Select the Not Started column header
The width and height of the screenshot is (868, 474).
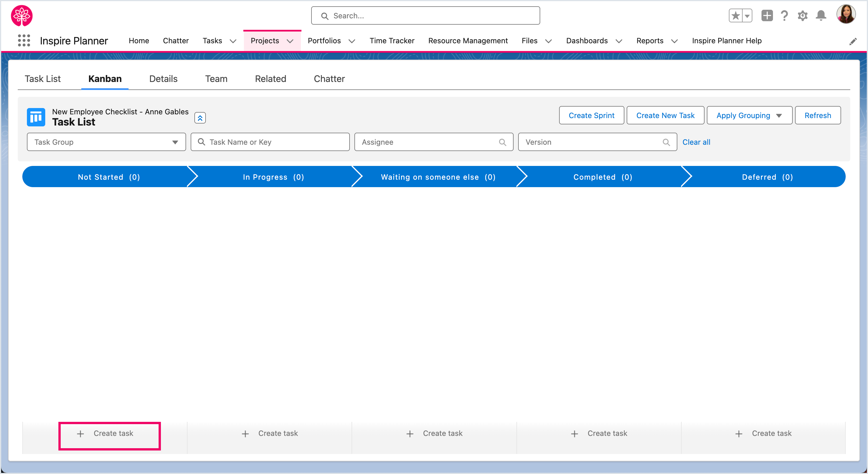click(x=108, y=177)
